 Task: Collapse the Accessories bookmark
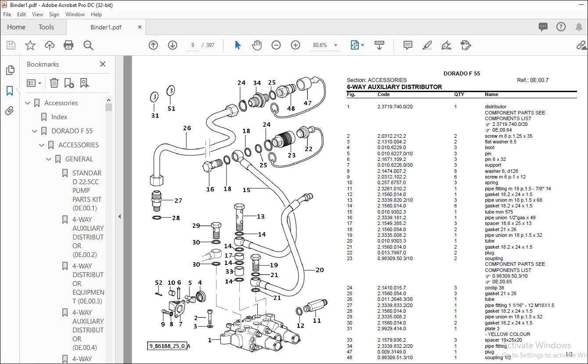(x=28, y=103)
